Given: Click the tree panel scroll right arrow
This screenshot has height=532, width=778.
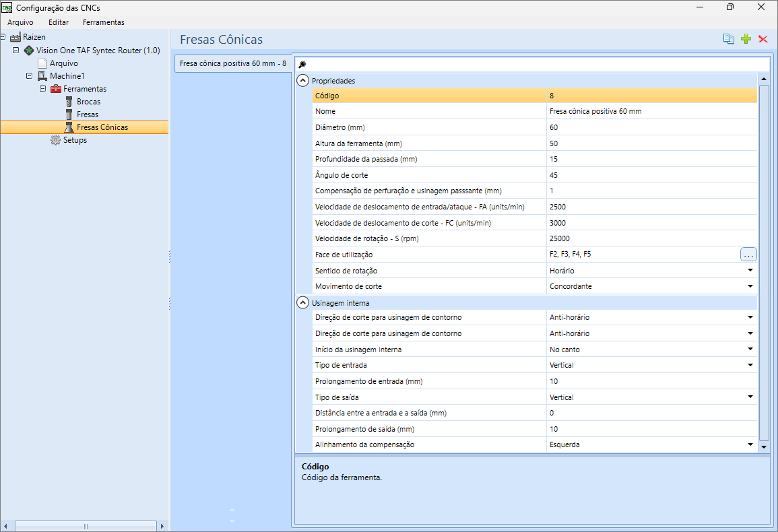Looking at the screenshot, I should coord(162,526).
